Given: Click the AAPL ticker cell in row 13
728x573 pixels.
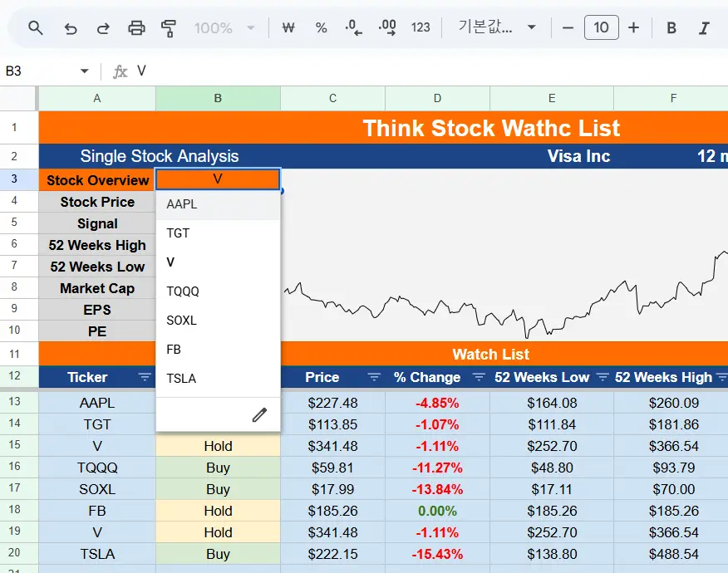Looking at the screenshot, I should [x=97, y=403].
